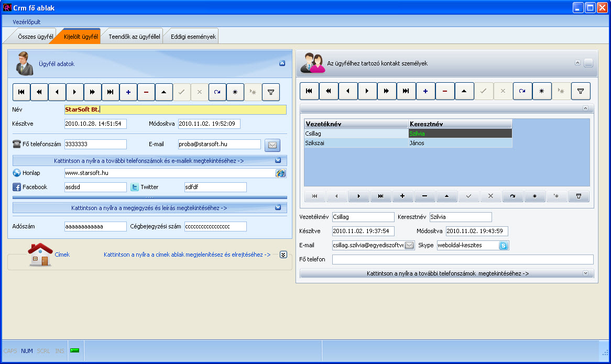Click edit triangle button in Ügyfél adatok toolbar

[163, 92]
